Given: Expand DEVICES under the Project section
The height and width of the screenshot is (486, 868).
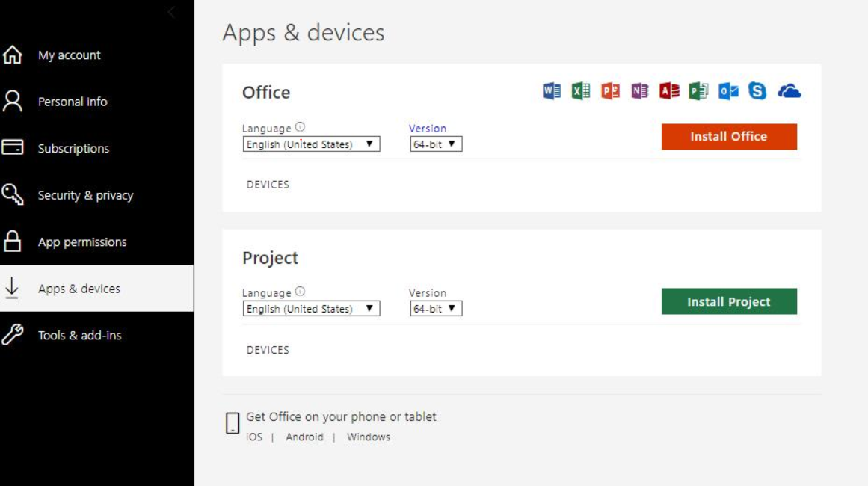Looking at the screenshot, I should click(x=268, y=350).
